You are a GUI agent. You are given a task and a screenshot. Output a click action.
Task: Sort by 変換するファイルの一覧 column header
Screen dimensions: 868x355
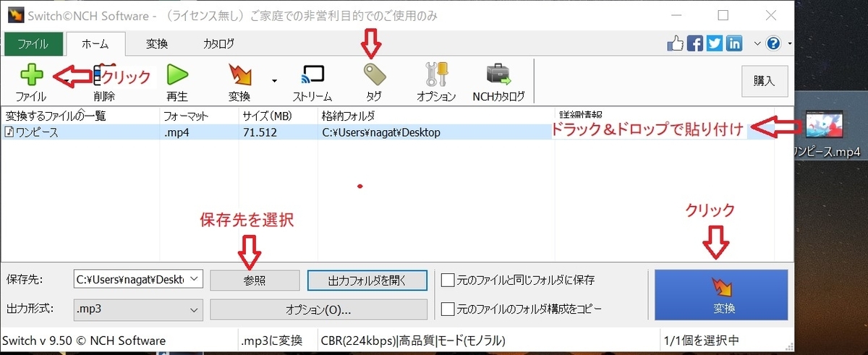coord(80,114)
